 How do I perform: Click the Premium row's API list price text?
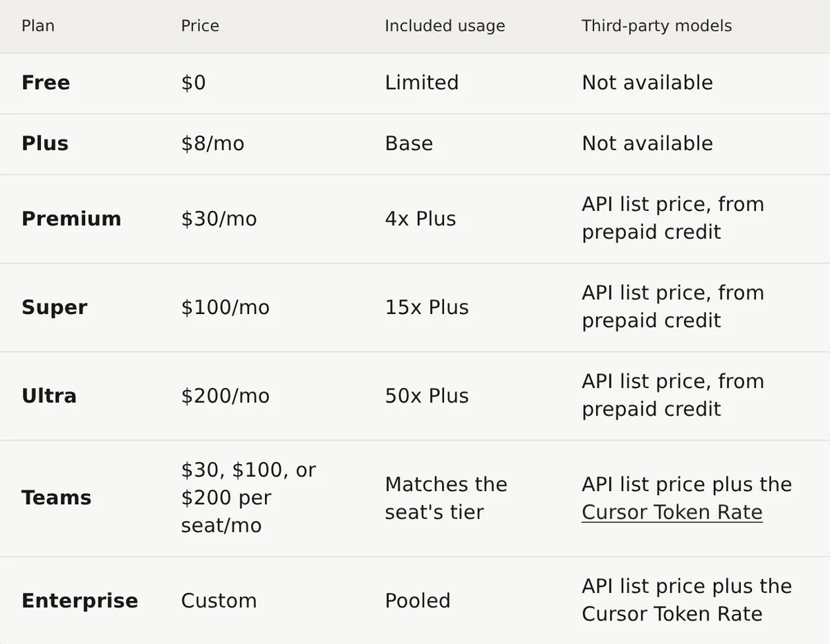pyautogui.click(x=672, y=218)
